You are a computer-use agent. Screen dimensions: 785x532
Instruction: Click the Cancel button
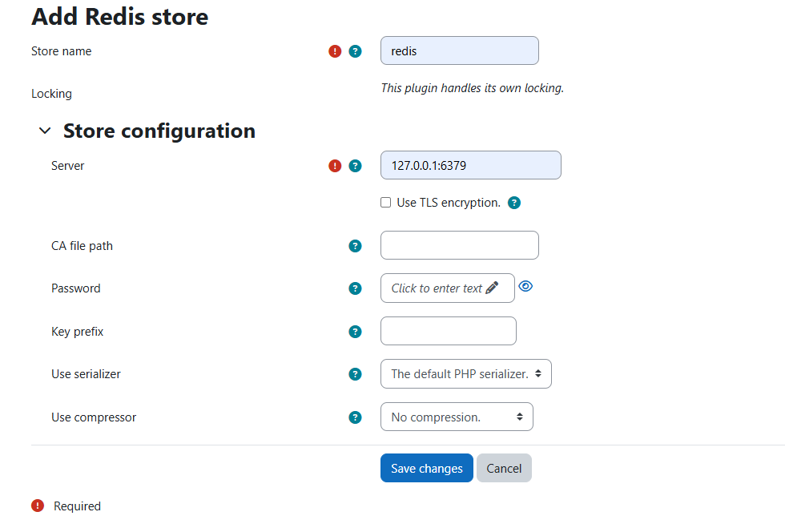504,468
